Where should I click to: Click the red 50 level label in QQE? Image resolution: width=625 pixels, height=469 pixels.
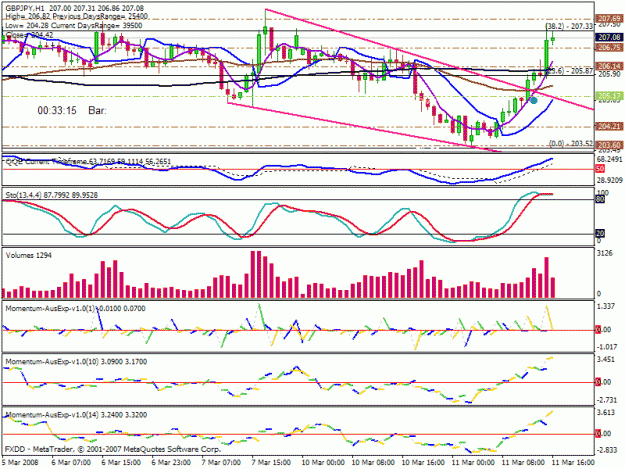click(x=600, y=169)
